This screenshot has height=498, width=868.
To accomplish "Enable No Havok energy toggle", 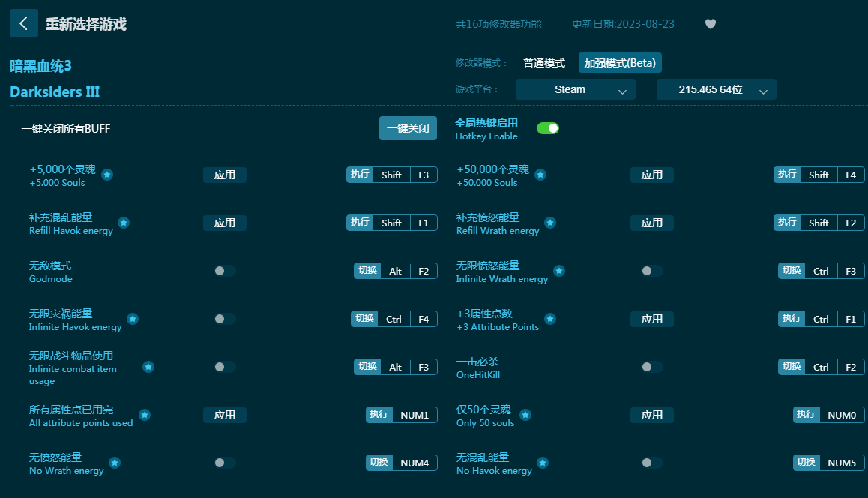I will tap(651, 463).
